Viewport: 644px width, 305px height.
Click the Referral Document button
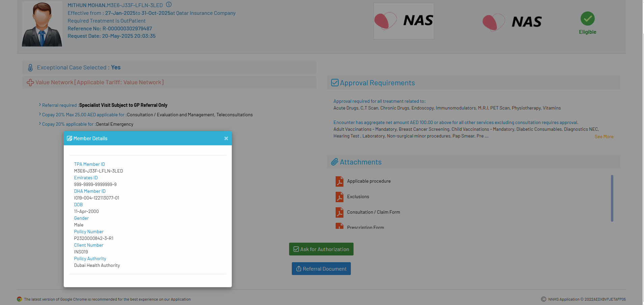coord(321,269)
